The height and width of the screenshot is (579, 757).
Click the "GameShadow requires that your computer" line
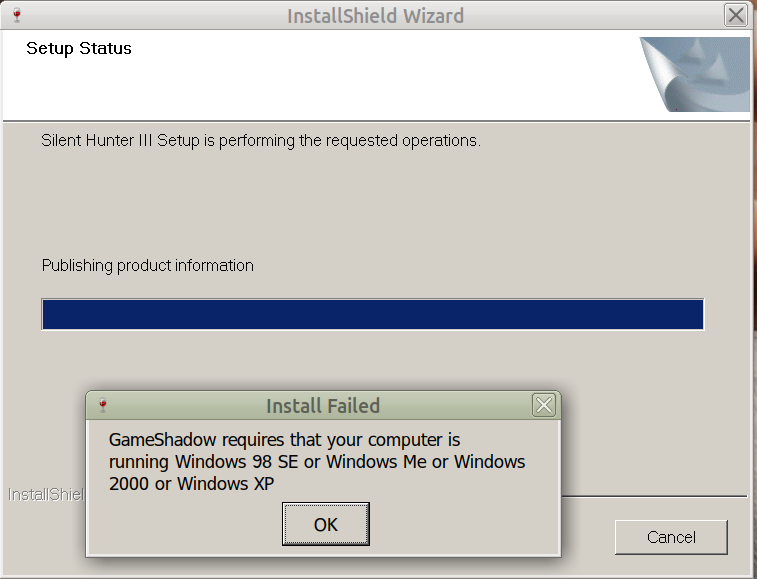pos(284,440)
